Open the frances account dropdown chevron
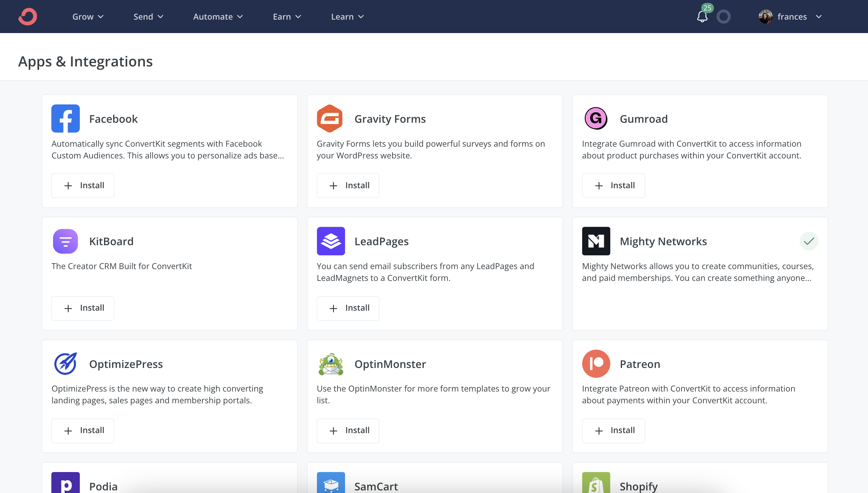Screen dimensions: 868x493 819,17
